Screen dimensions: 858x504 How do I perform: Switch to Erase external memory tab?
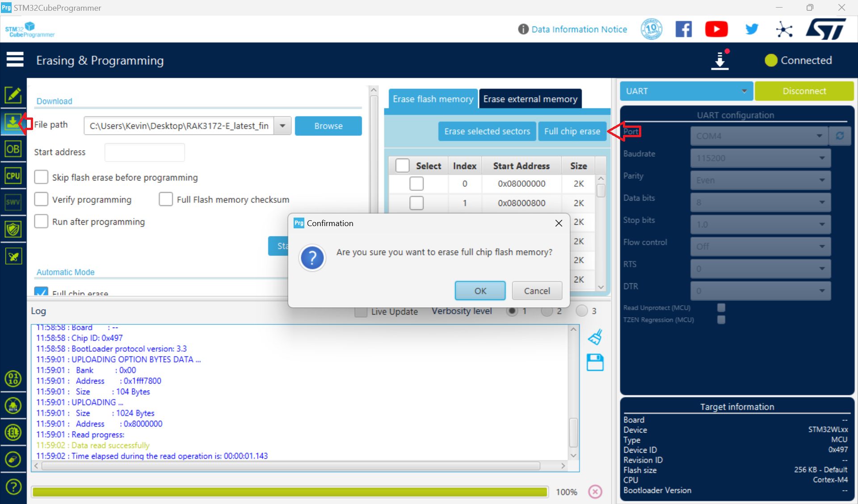(530, 99)
